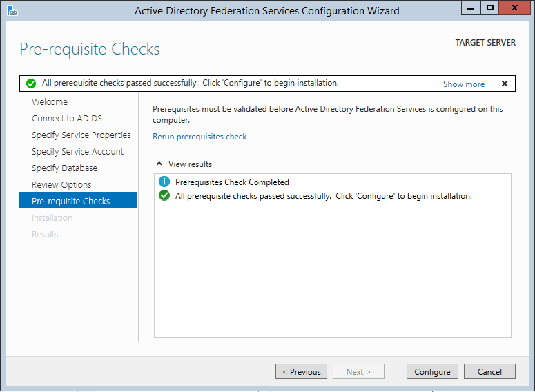
Task: Click the green success icon in results
Action: (164, 196)
